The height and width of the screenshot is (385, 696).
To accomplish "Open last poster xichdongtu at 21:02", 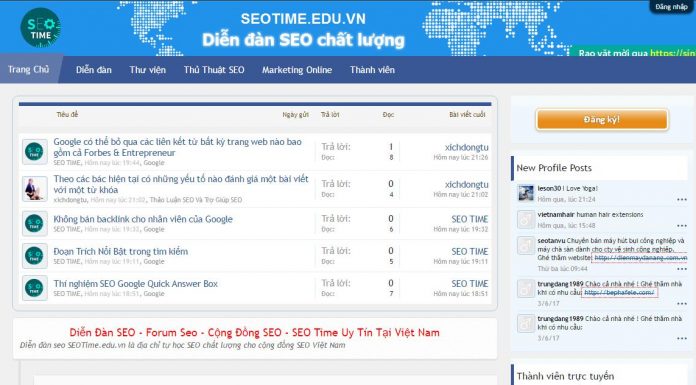I will pyautogui.click(x=467, y=184).
